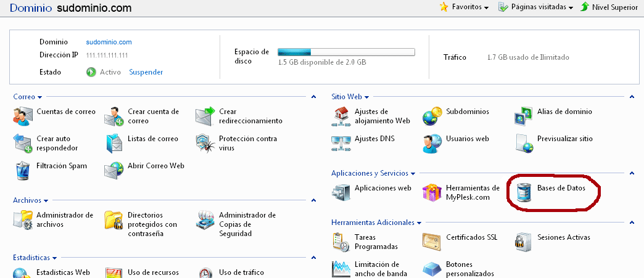The width and height of the screenshot is (644, 278).
Task: Click the Suspender link
Action: click(146, 72)
